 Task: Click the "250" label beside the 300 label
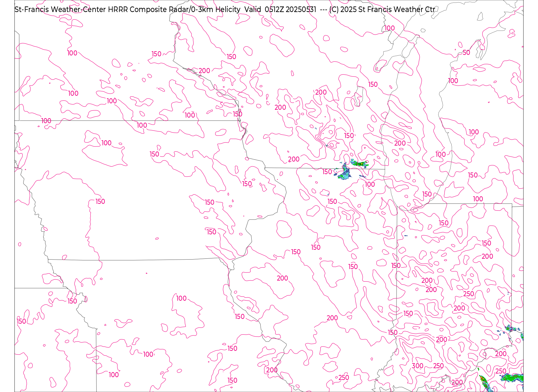tap(439, 366)
